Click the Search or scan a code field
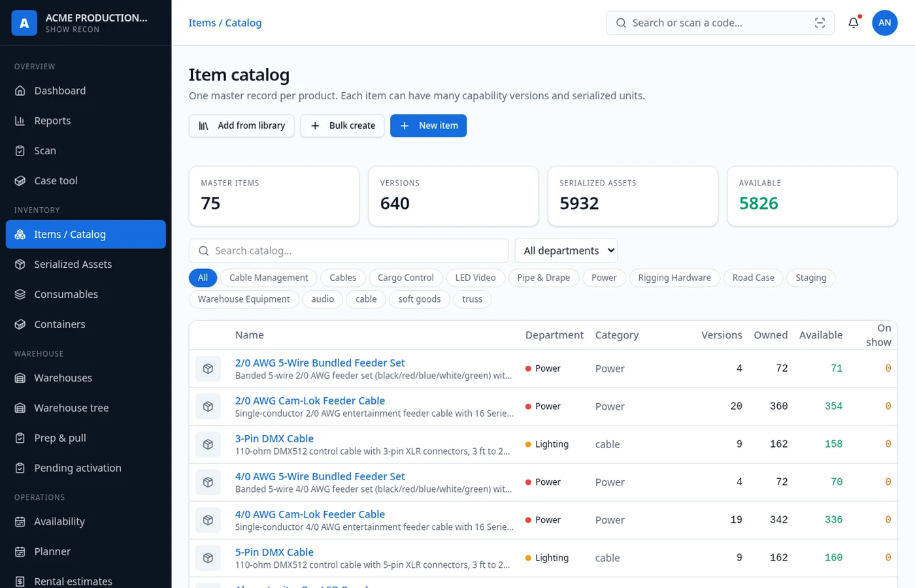Viewport: 915px width, 588px height. point(720,23)
